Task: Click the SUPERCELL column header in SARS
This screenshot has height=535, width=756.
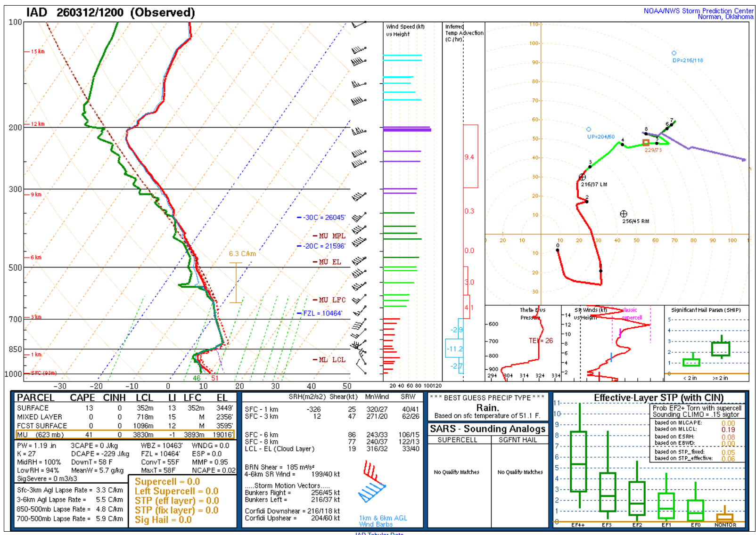Action: pyautogui.click(x=457, y=440)
